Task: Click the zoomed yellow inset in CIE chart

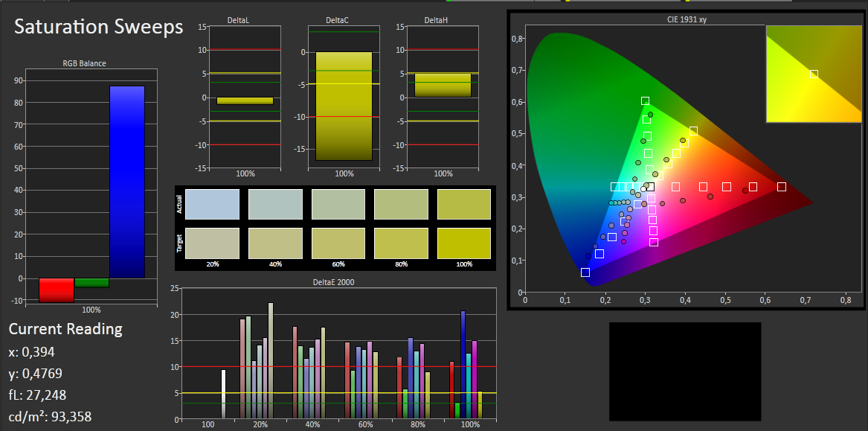Action: [814, 74]
